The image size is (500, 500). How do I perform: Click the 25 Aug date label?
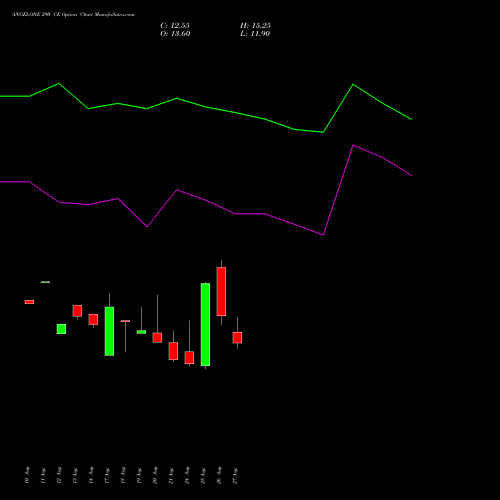pos(203,475)
